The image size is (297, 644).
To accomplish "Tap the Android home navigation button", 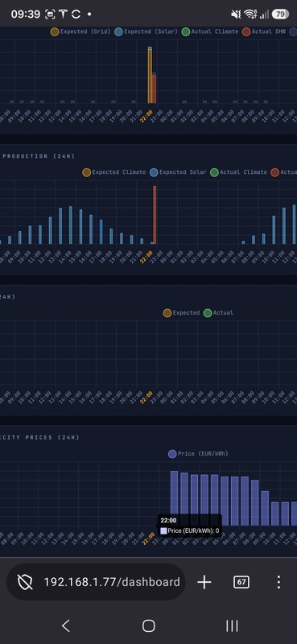I will click(148, 626).
